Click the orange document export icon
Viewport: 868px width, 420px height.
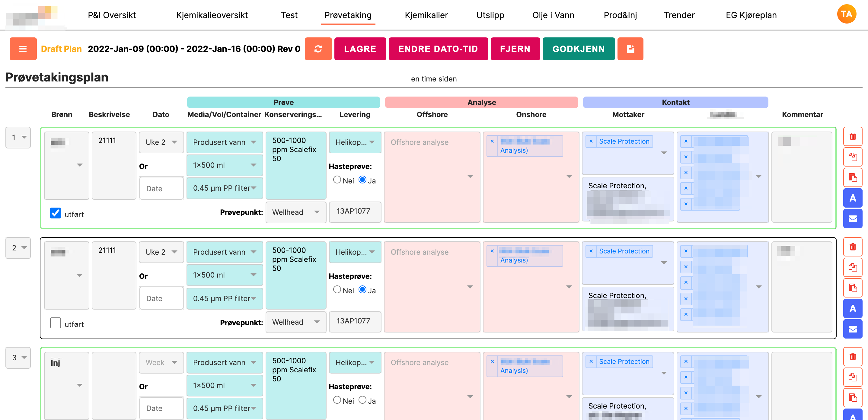(x=630, y=49)
